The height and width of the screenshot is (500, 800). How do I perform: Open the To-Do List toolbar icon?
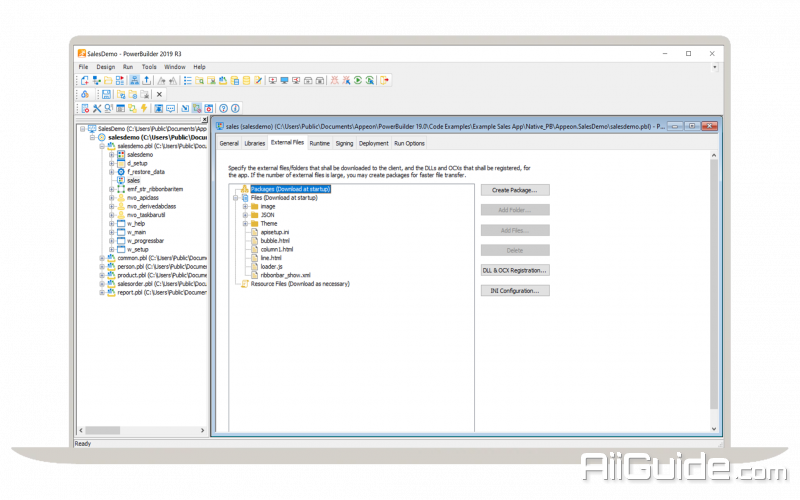click(x=188, y=81)
